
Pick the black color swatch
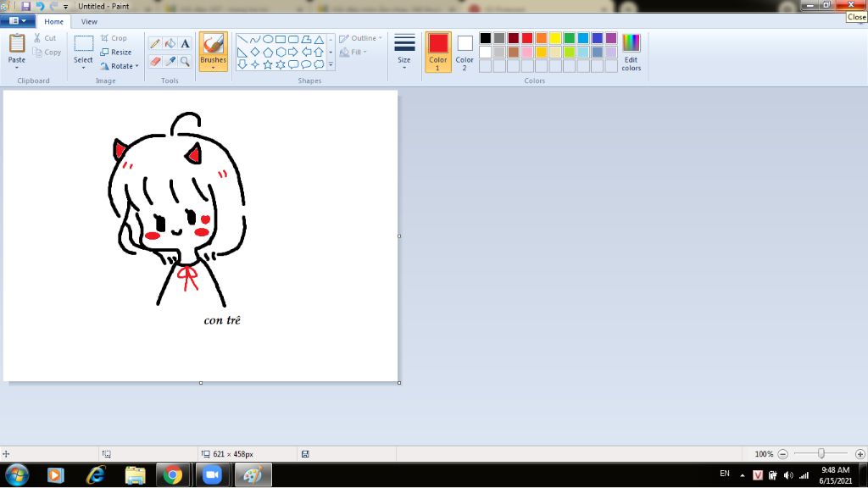pyautogui.click(x=486, y=38)
